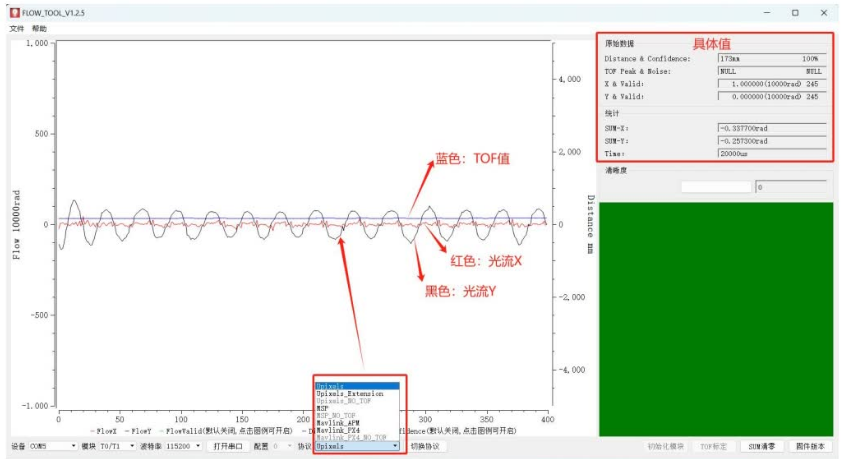Click the Time field showing 20000us
The image size is (851, 459).
[772, 154]
